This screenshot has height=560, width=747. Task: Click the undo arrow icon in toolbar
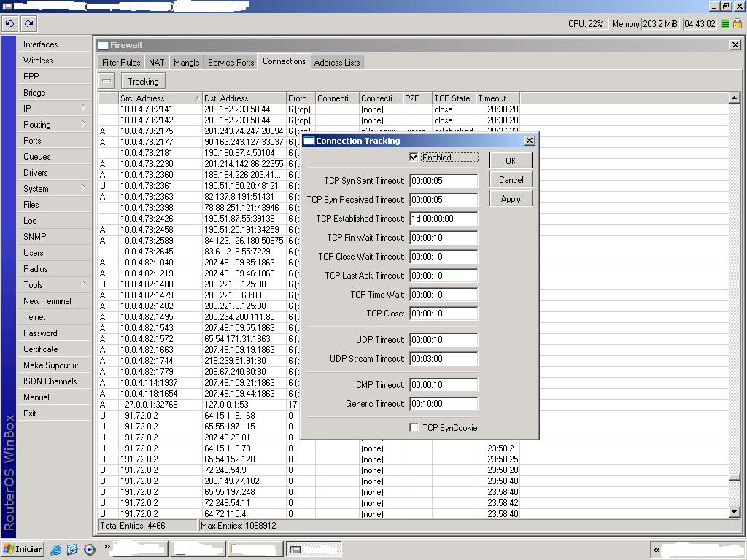point(10,23)
